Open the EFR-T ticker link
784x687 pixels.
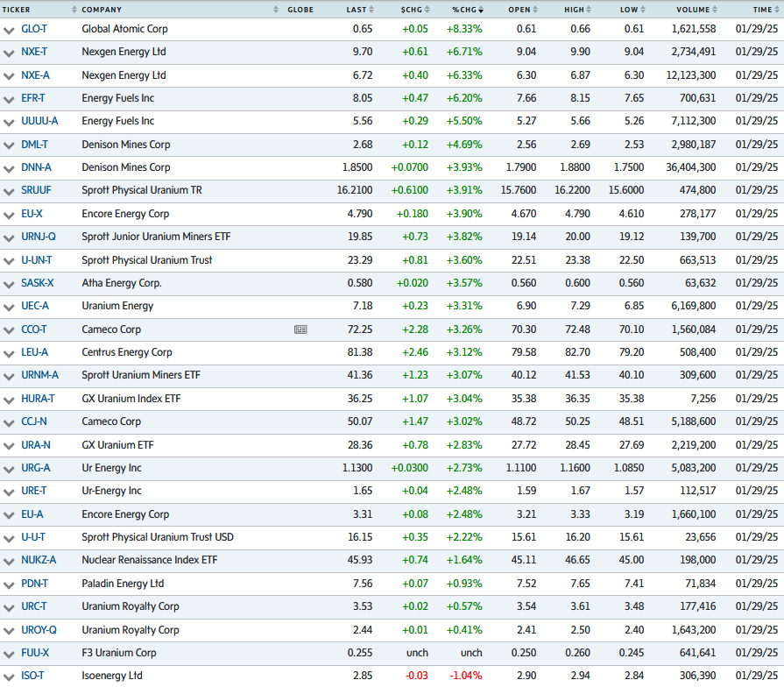[33, 98]
